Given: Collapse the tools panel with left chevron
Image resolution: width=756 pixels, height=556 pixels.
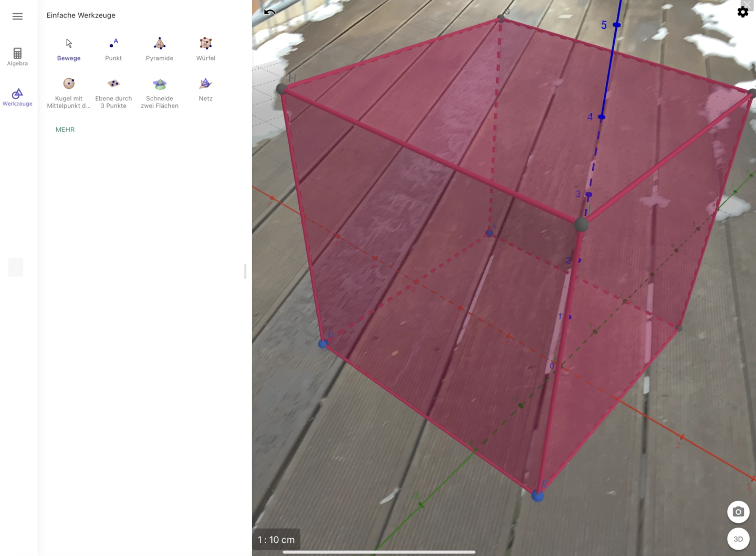Looking at the screenshot, I should 16,267.
